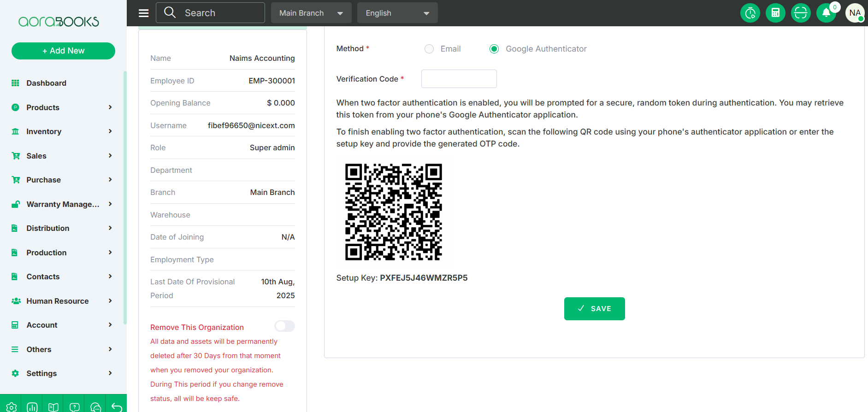Open the hamburger menu icon
The image size is (868, 412).
[144, 13]
